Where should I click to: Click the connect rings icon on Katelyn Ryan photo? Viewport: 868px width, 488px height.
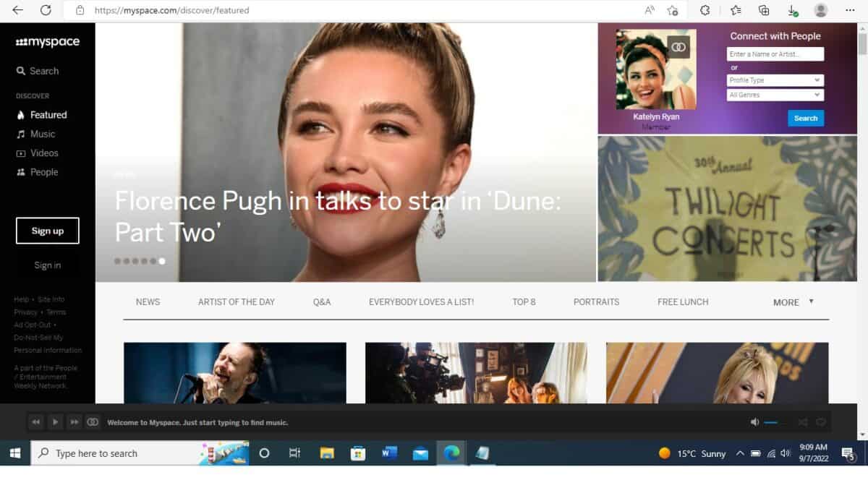click(678, 47)
